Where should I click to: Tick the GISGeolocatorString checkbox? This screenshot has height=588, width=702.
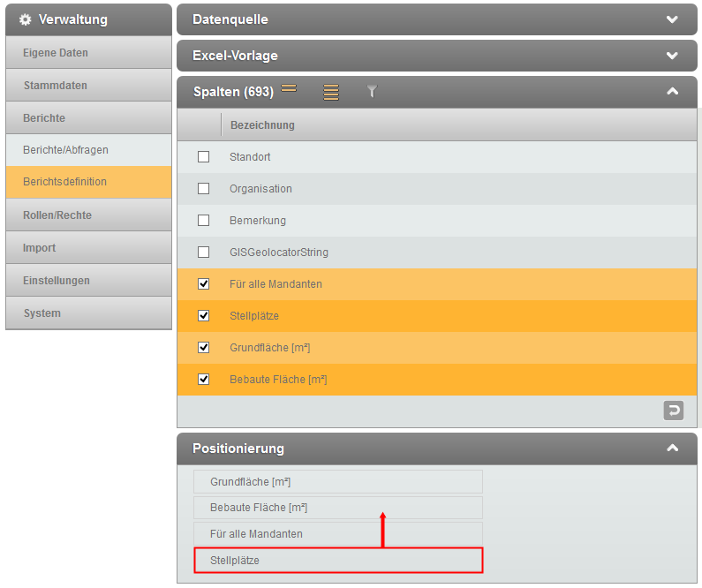coord(204,253)
